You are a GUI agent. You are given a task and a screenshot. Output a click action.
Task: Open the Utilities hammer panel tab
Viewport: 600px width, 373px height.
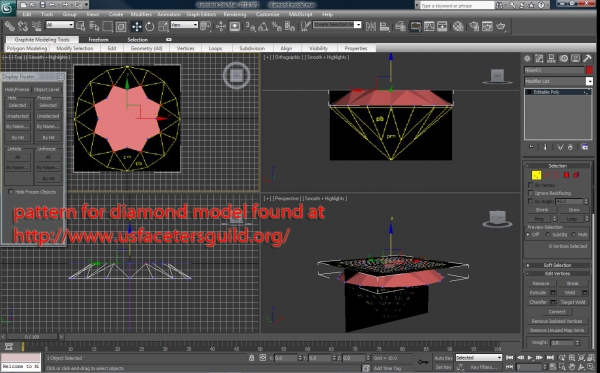tap(587, 59)
